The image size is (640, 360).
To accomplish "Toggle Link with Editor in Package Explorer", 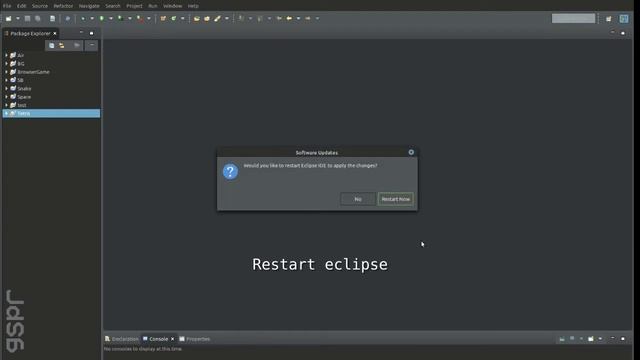I will point(62,45).
